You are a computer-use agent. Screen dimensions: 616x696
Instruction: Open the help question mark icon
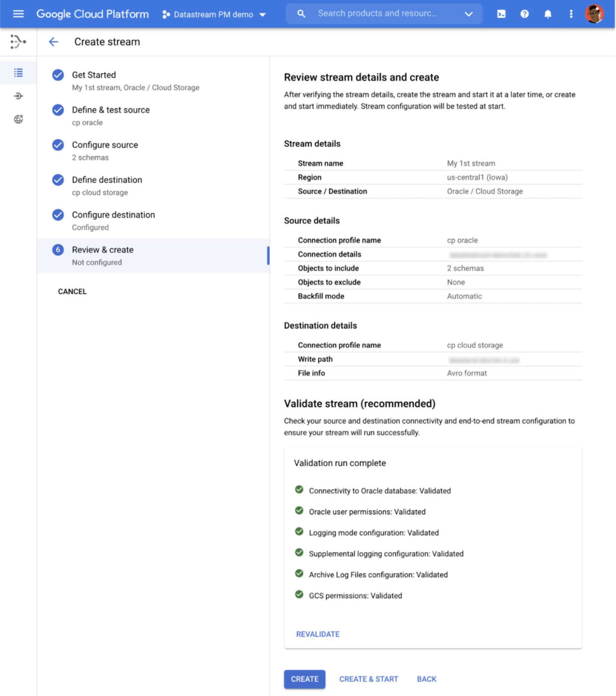point(524,14)
